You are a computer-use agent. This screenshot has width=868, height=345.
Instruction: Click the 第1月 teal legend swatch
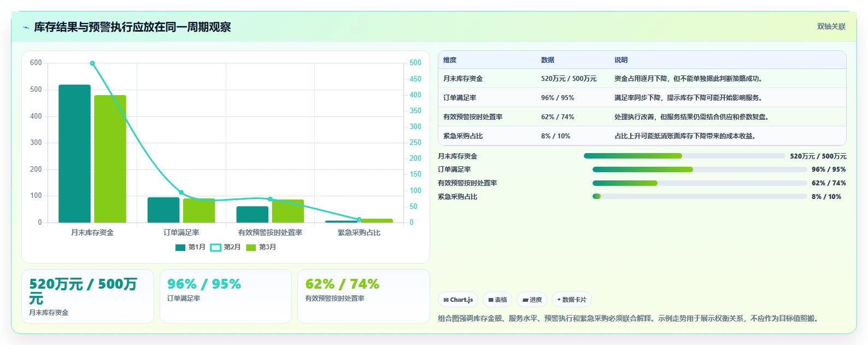tap(180, 248)
